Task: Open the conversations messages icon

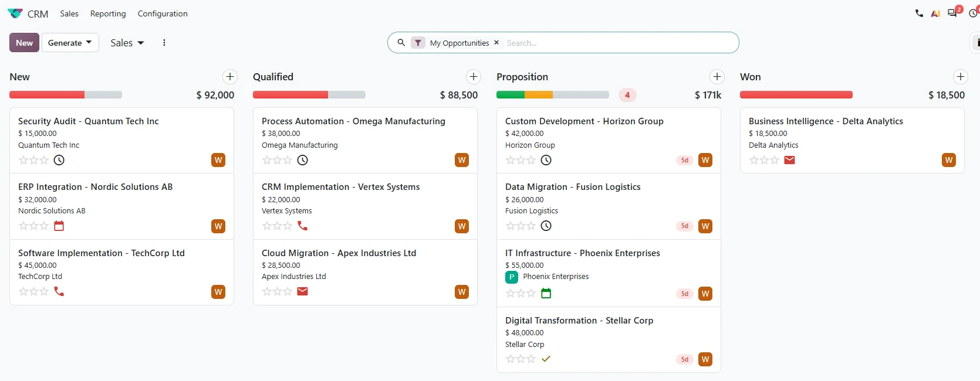Action: (952, 13)
